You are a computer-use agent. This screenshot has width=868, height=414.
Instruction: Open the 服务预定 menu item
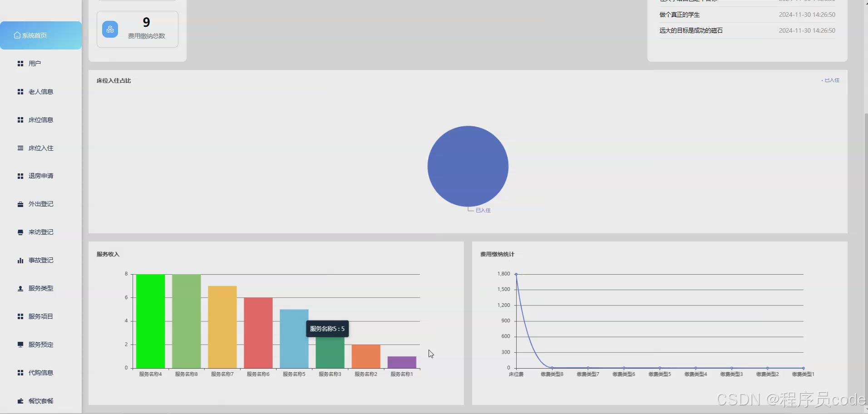41,345
